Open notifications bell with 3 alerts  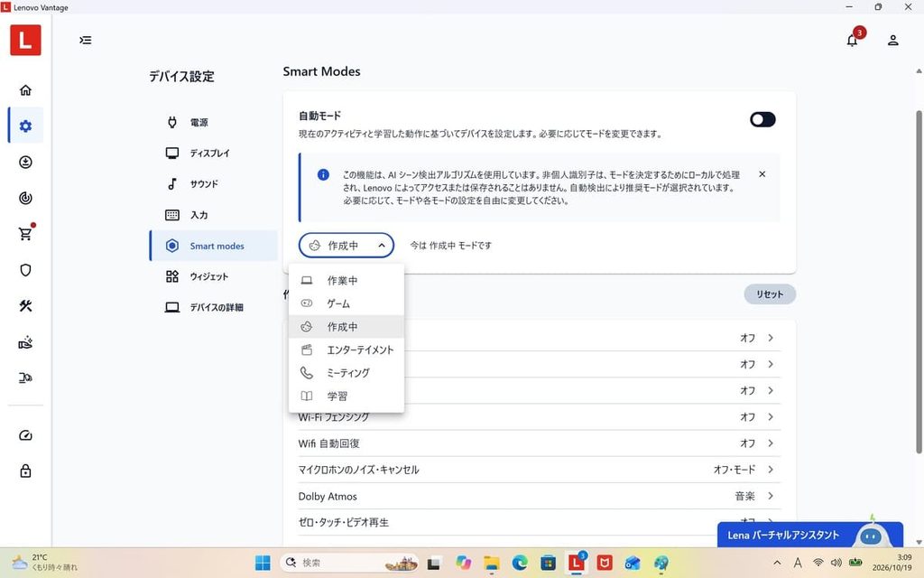(852, 40)
